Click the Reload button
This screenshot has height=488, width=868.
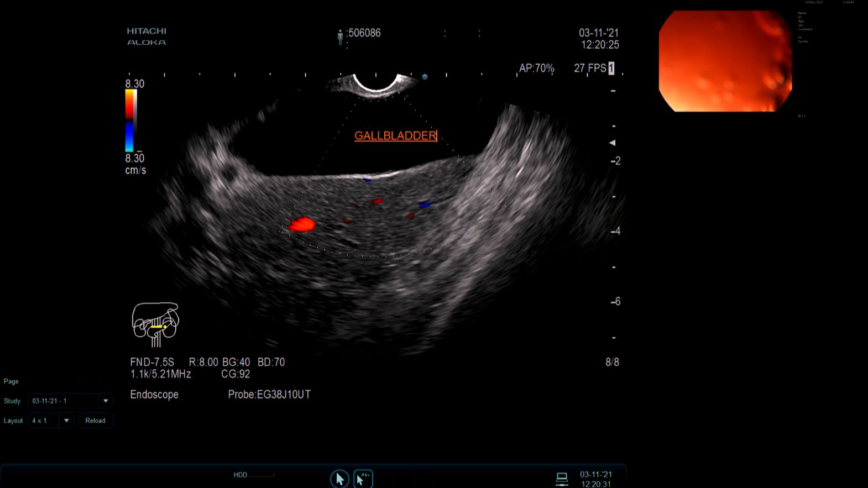point(95,421)
